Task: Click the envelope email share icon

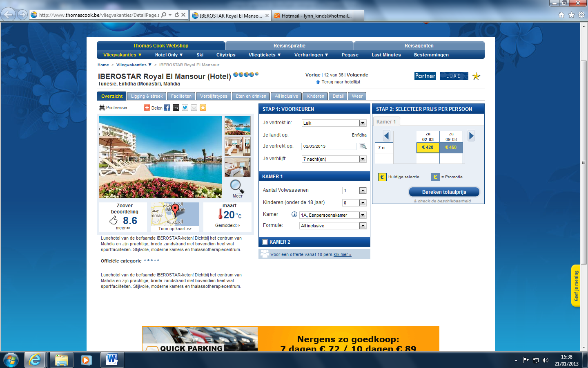Action: (194, 108)
